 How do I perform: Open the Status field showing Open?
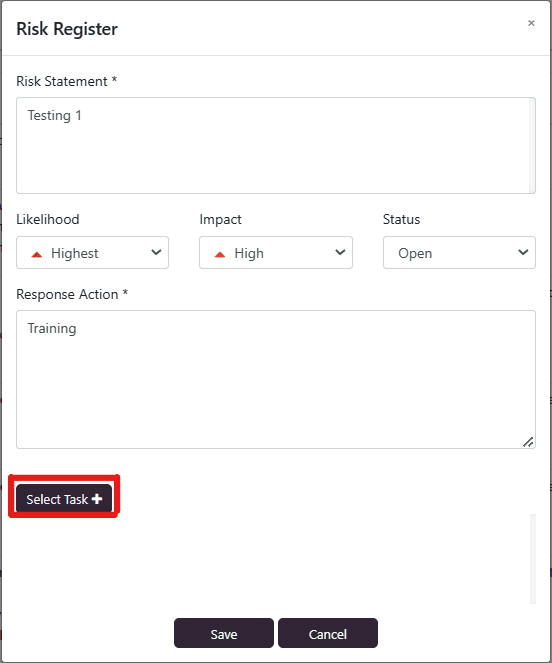[x=459, y=252]
